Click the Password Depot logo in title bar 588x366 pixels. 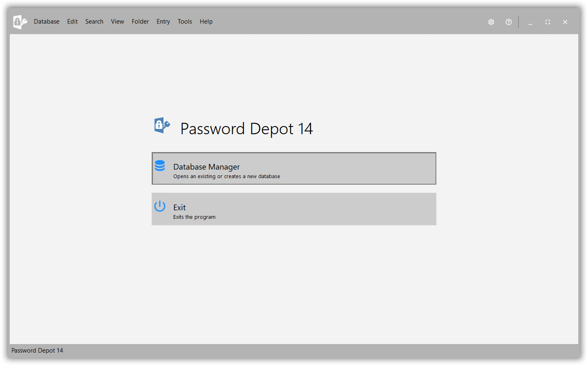click(x=20, y=22)
